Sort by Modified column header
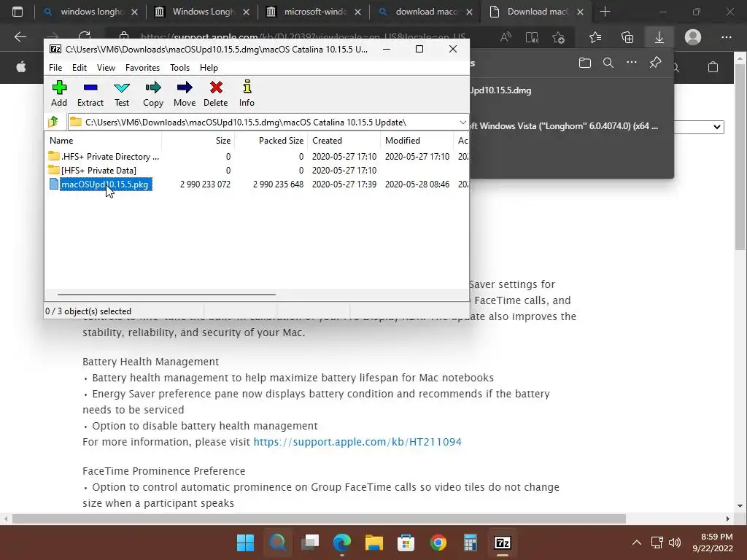The image size is (747, 560). [417, 141]
